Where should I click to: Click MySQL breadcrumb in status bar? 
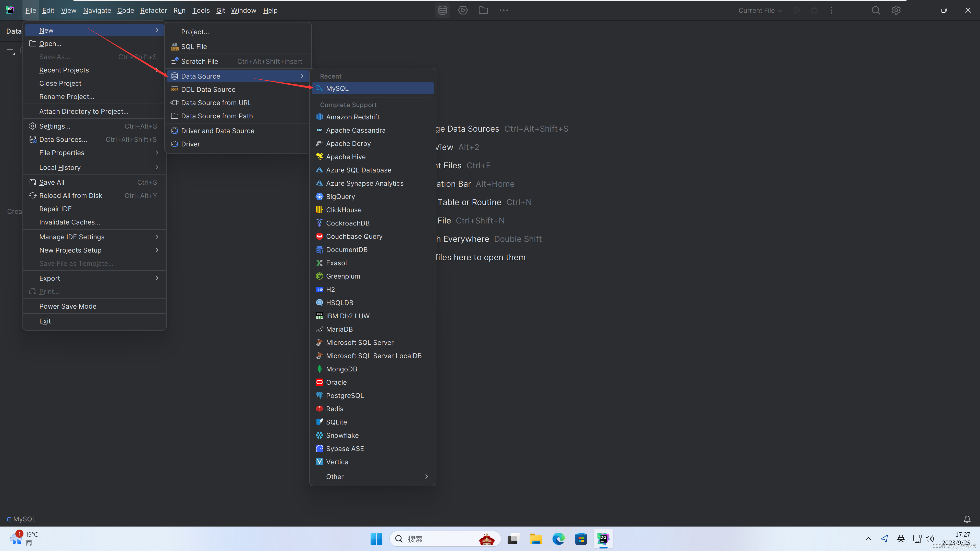pos(21,519)
